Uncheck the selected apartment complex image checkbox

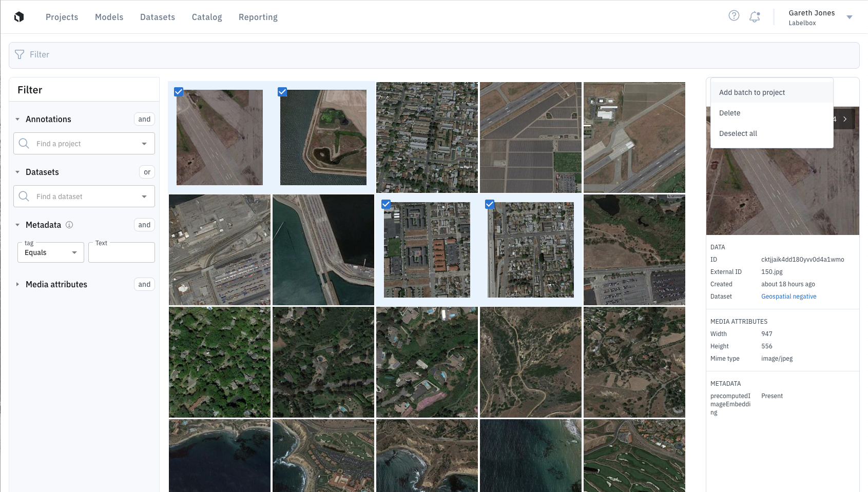coord(386,204)
